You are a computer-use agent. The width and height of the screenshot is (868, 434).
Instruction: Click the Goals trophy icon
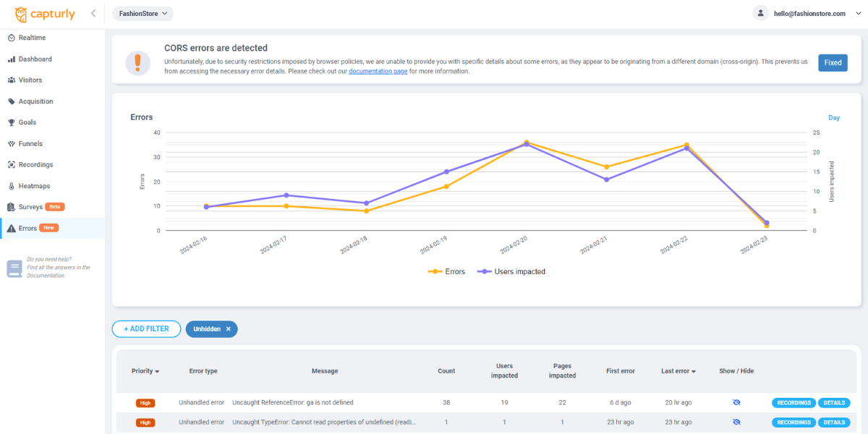tap(12, 123)
